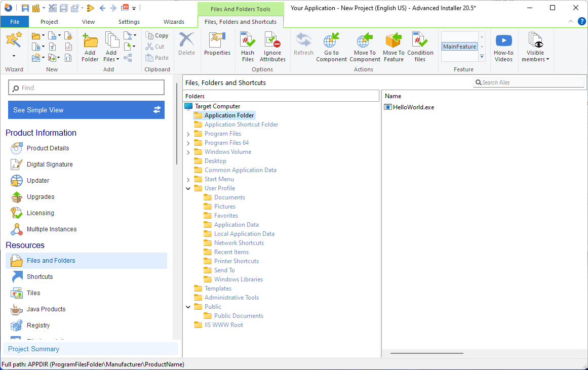Open the Wizard dropdown arrow
The image size is (588, 370).
click(x=14, y=56)
